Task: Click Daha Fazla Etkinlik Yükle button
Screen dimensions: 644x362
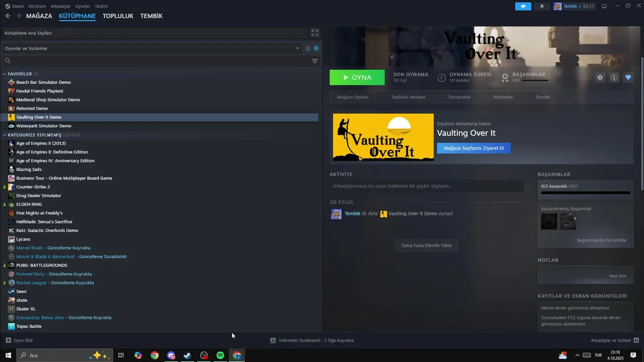Action: pos(427,245)
